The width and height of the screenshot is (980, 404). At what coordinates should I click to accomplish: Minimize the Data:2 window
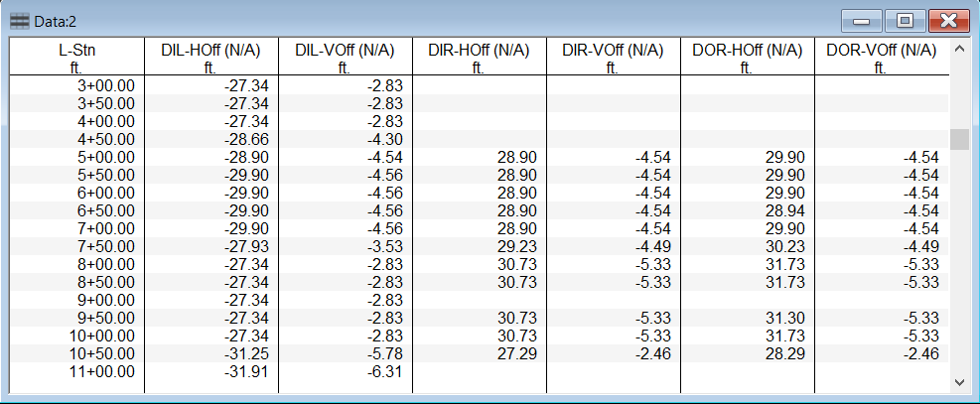coord(861,20)
